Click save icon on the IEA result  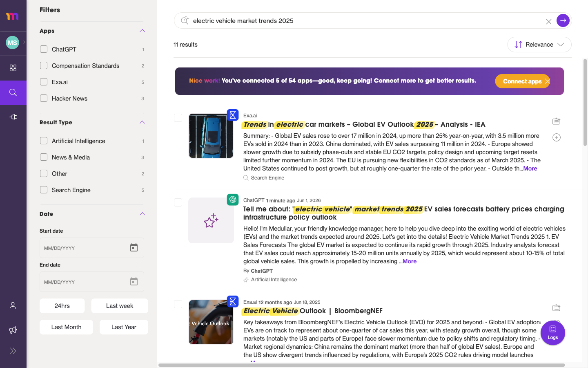556,121
